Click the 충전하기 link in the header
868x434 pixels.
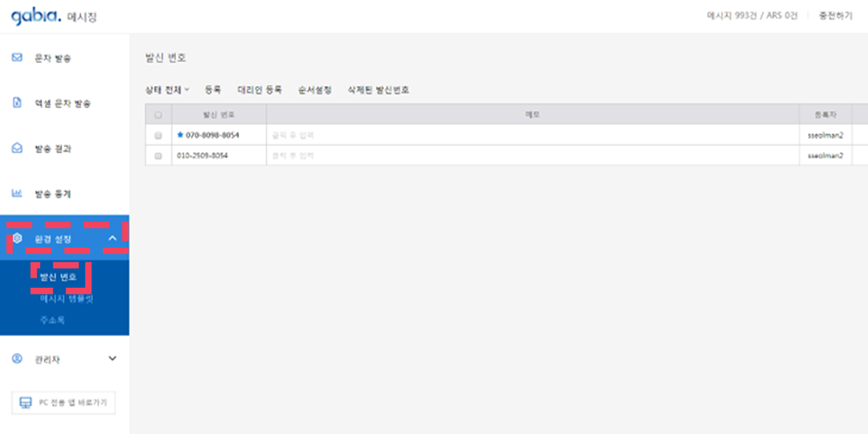(x=836, y=16)
